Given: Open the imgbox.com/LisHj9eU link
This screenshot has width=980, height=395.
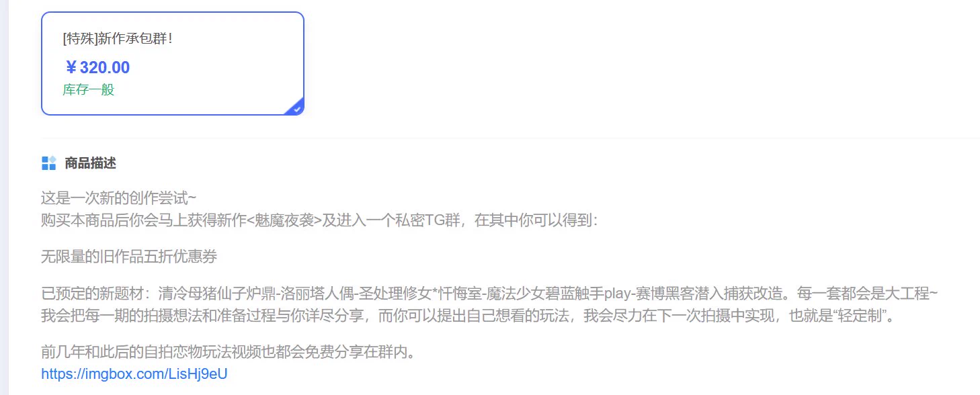Looking at the screenshot, I should coord(134,374).
